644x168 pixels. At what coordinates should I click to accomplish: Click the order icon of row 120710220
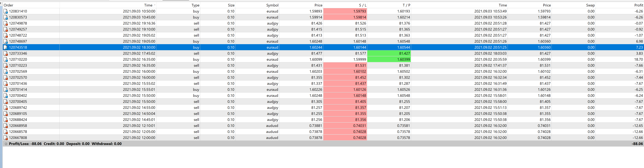(6, 59)
